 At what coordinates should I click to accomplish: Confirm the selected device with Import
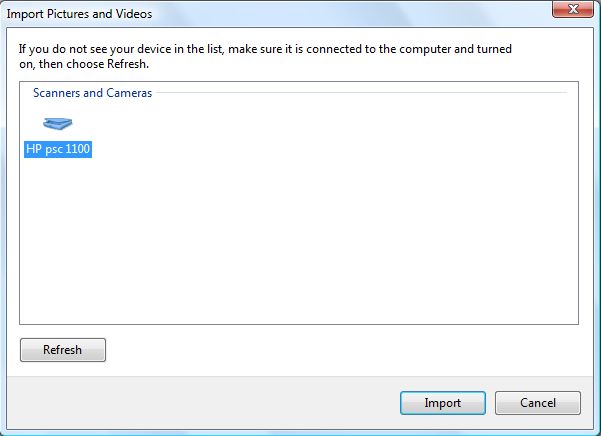click(443, 403)
